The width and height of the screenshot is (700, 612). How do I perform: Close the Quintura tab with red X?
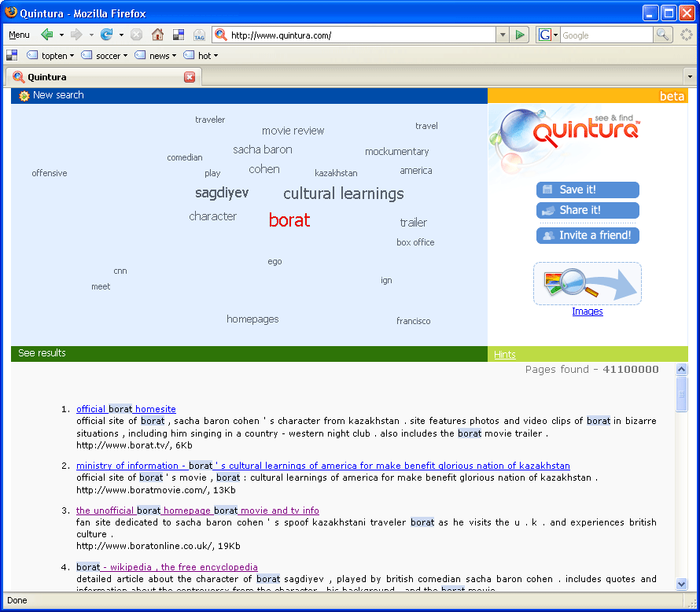coord(190,77)
